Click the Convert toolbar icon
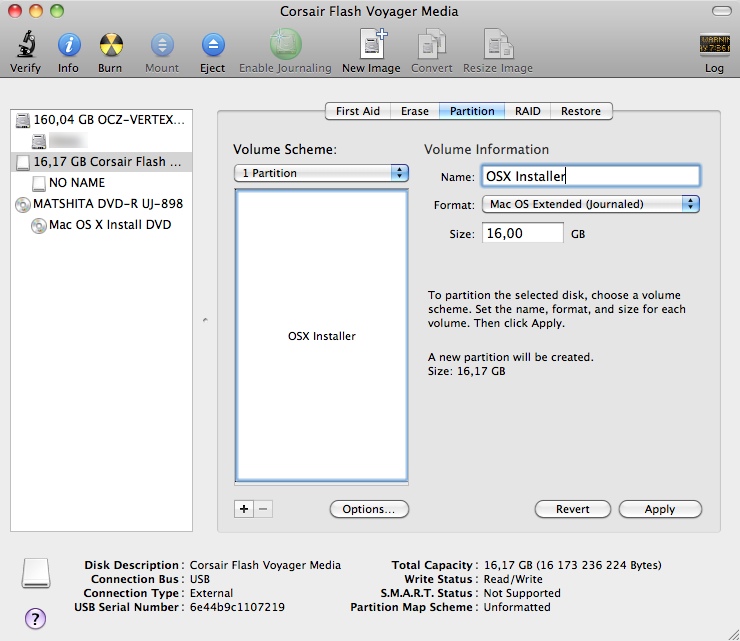 tap(432, 44)
